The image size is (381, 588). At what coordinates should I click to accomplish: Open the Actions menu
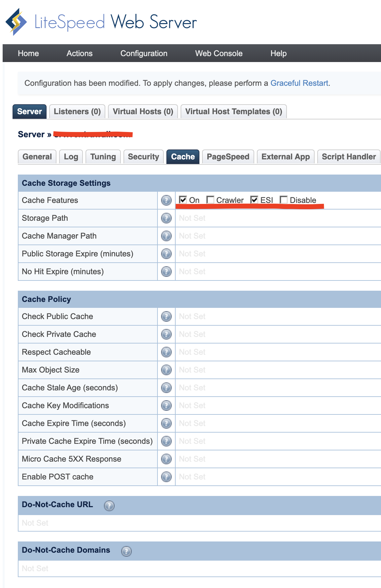click(80, 53)
